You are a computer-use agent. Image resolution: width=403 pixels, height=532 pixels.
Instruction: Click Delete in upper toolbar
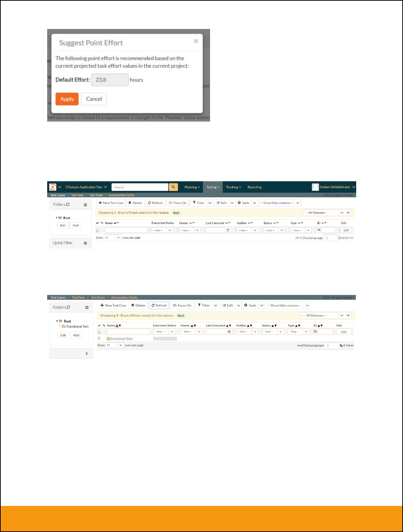pyautogui.click(x=135, y=203)
